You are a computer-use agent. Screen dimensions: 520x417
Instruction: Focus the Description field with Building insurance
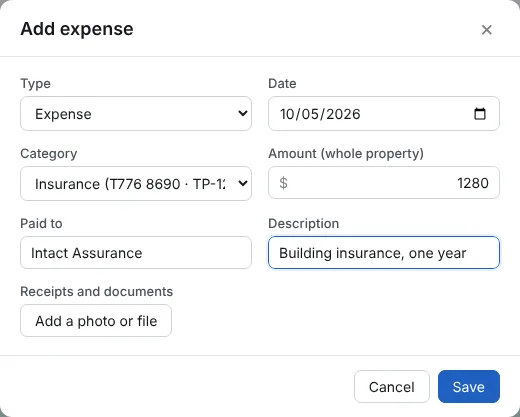coord(384,253)
